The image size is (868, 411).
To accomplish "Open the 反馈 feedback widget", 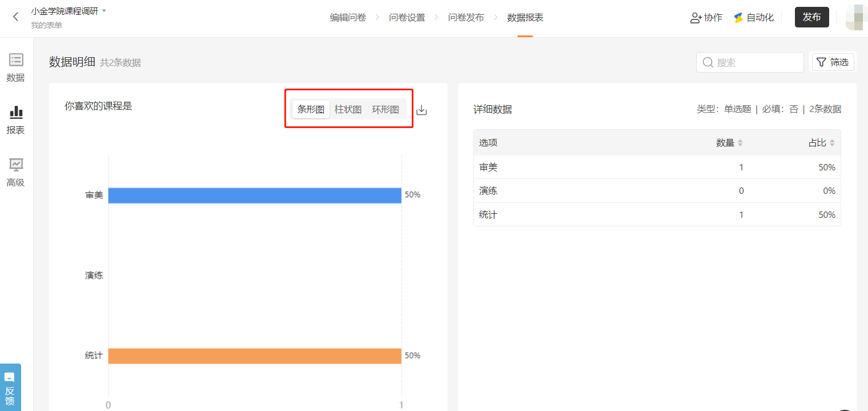I will click(10, 387).
